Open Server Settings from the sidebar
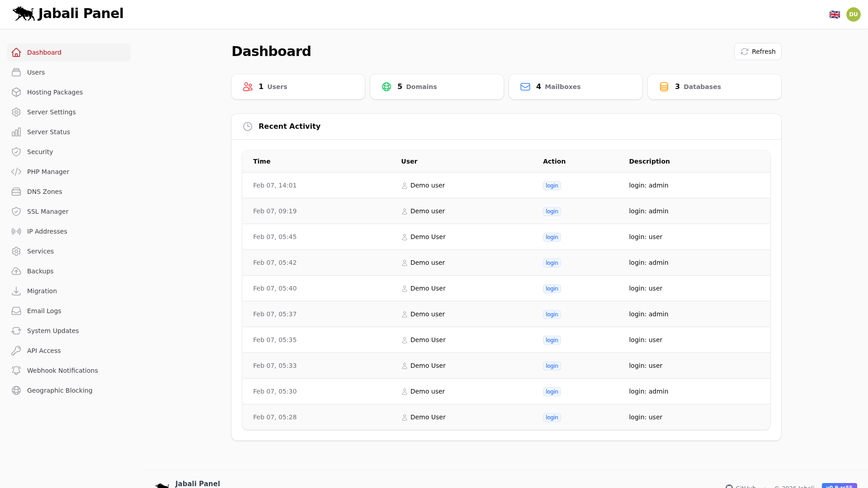868x488 pixels. point(52,112)
